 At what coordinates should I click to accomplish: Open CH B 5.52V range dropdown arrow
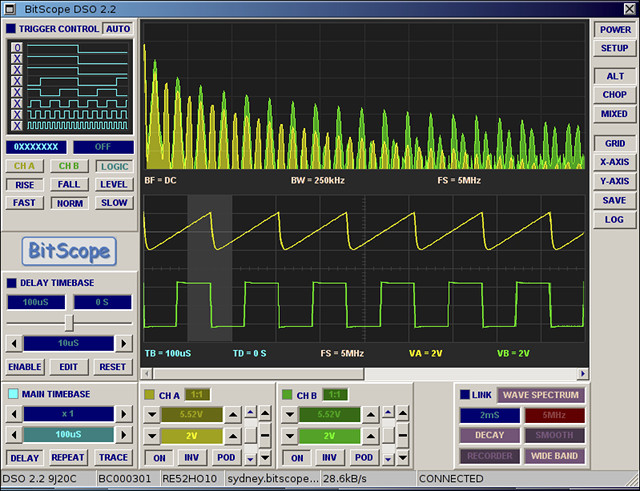pyautogui.click(x=289, y=415)
